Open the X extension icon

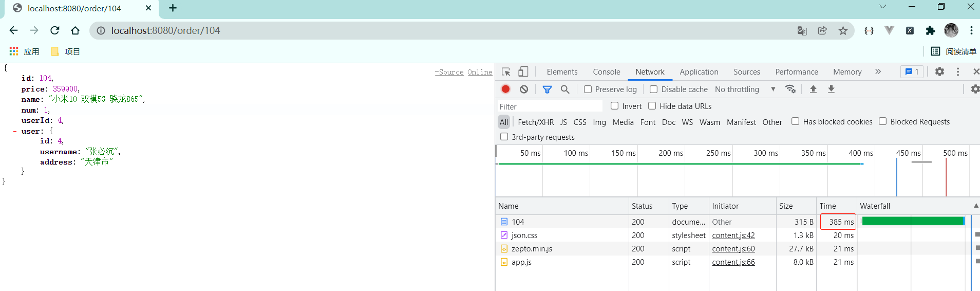[x=910, y=31]
